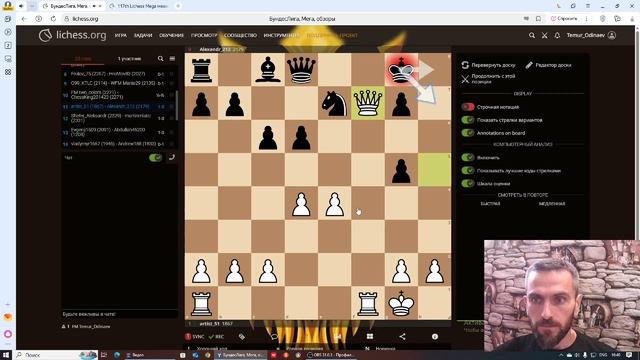Image resolution: width=640 pixels, height=360 pixels.
Task: Click Продолжить с этой позиции
Action: pyautogui.click(x=489, y=79)
